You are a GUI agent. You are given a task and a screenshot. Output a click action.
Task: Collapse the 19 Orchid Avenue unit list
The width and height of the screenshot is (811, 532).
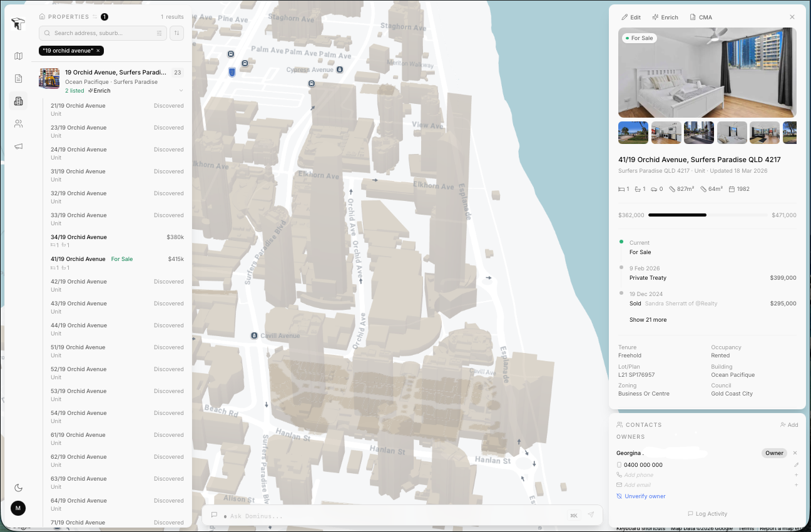click(x=181, y=91)
